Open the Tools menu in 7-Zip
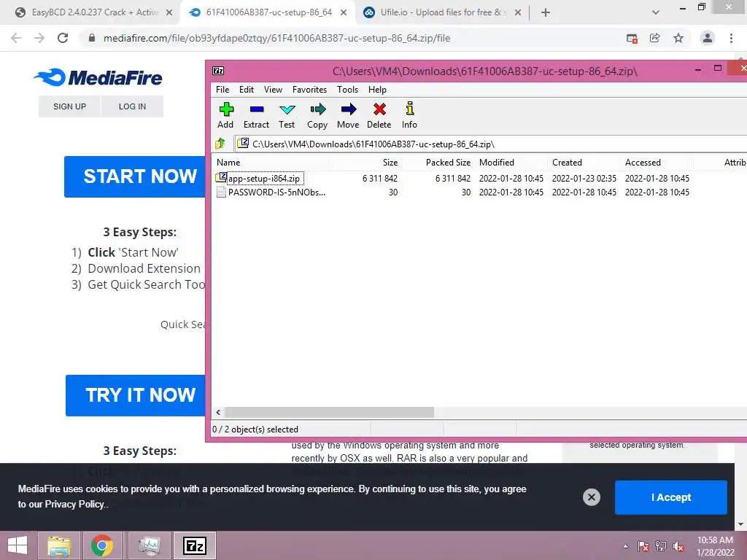 [348, 90]
